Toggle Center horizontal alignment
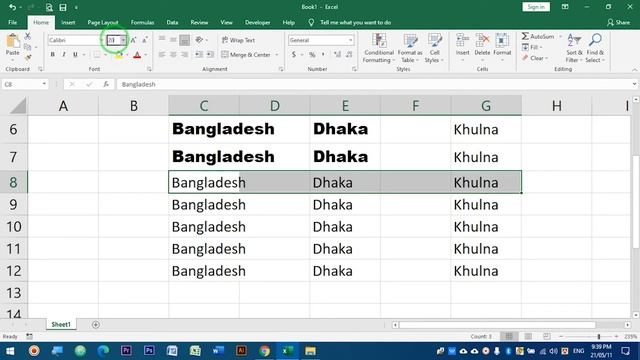 173,55
